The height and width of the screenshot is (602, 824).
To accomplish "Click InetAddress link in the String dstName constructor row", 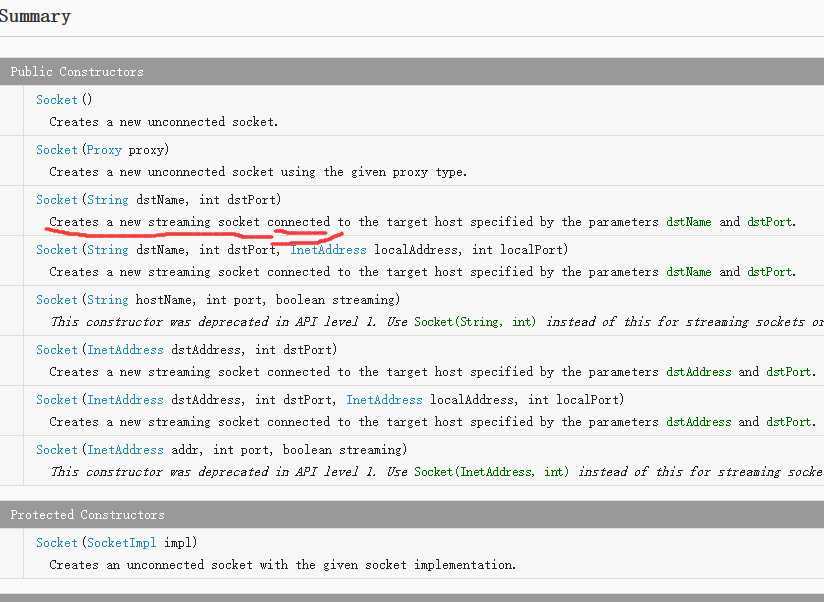I will pyautogui.click(x=328, y=250).
